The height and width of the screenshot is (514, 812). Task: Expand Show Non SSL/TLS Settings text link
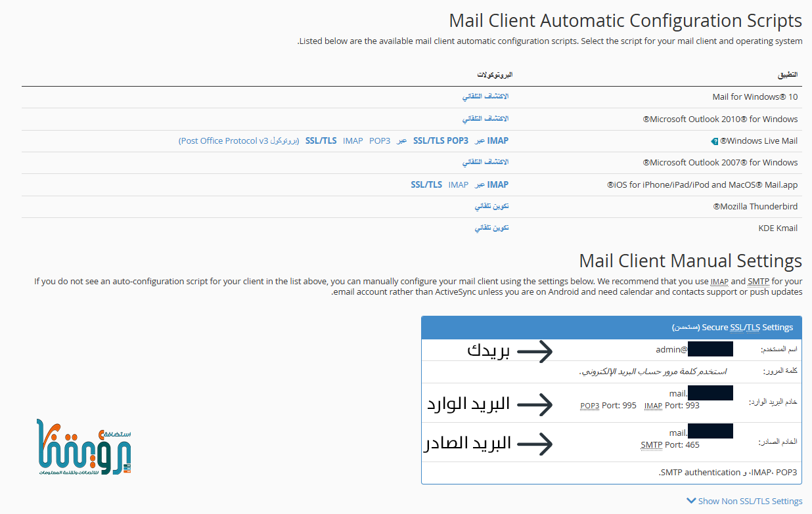(x=750, y=501)
